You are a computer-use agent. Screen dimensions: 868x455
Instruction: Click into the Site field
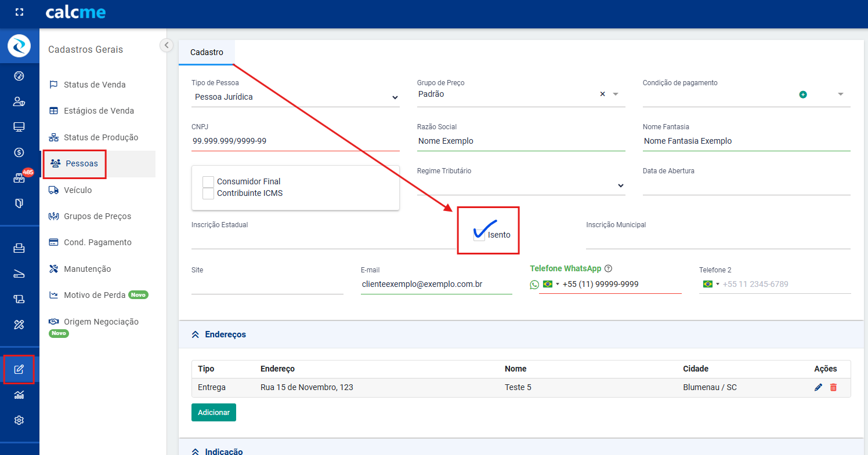point(267,285)
